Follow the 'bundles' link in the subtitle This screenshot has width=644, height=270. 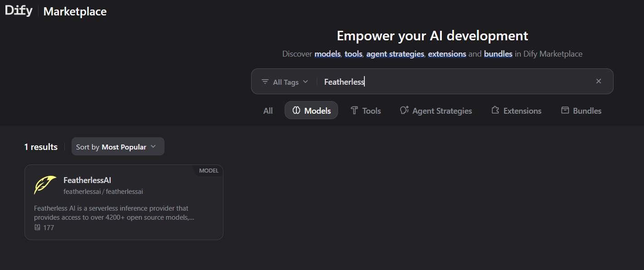498,54
